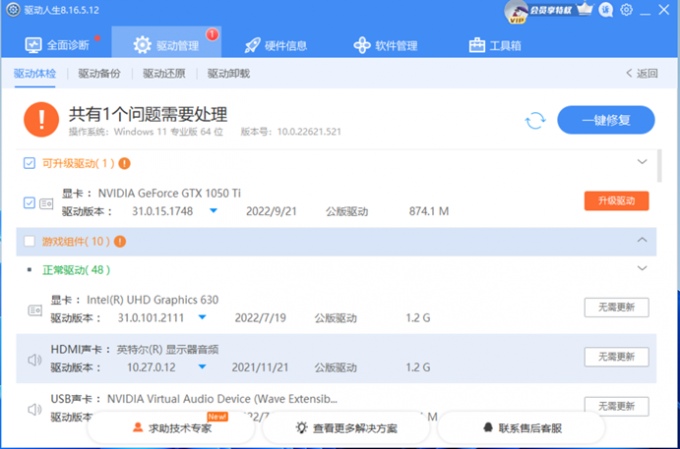Click warning badge beside 游戏组件

pyautogui.click(x=120, y=242)
